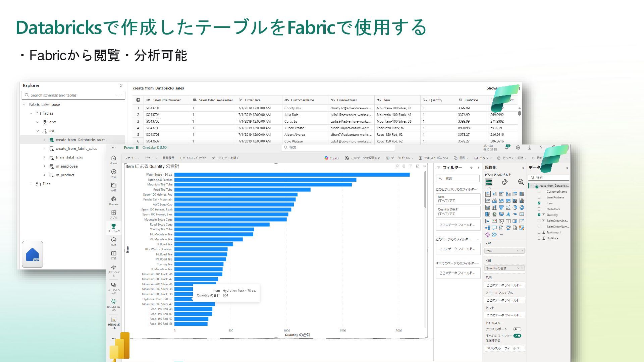The height and width of the screenshot is (362, 644).
Task: Select the stacked bar chart visual icon
Action: 488,194
